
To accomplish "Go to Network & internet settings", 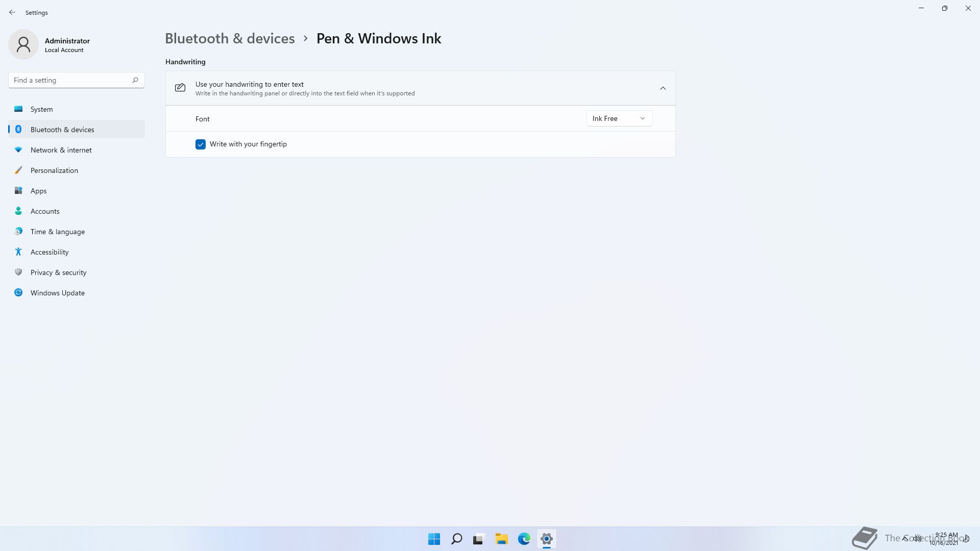I will (x=77, y=150).
